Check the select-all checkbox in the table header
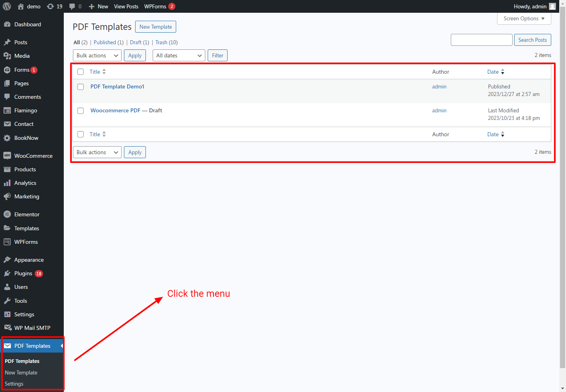The width and height of the screenshot is (566, 392). (x=81, y=72)
